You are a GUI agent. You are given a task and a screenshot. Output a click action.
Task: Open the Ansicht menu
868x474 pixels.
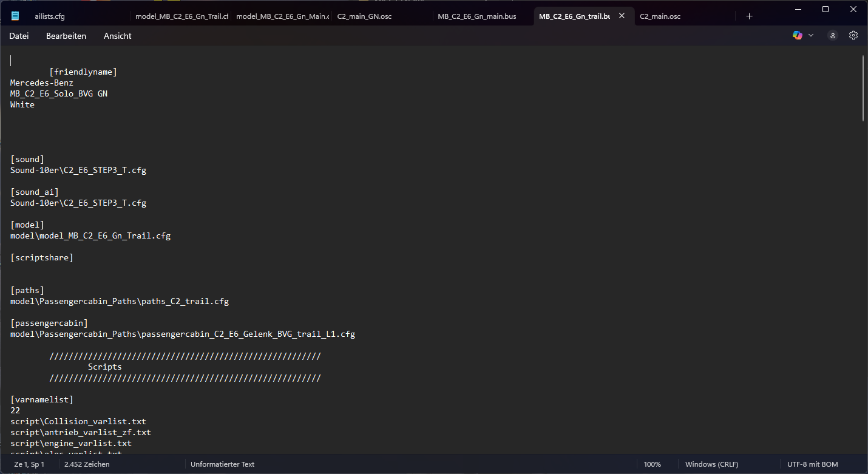click(118, 36)
